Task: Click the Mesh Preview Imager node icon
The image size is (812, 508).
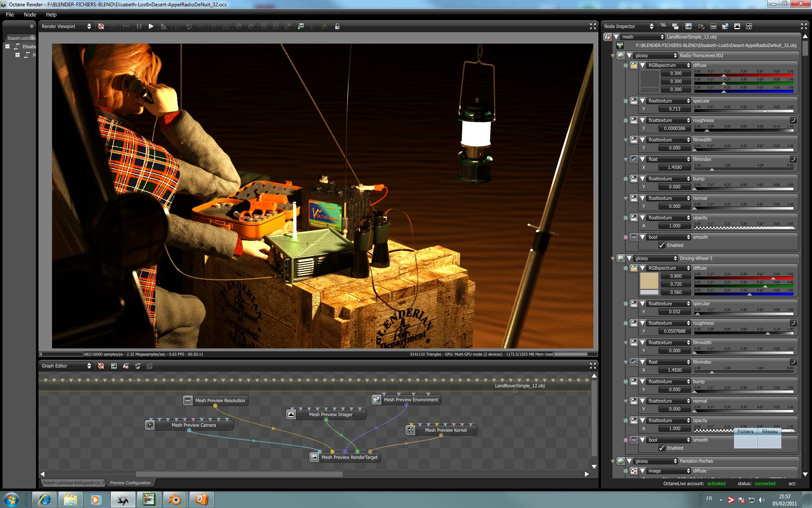Action: 291,414
